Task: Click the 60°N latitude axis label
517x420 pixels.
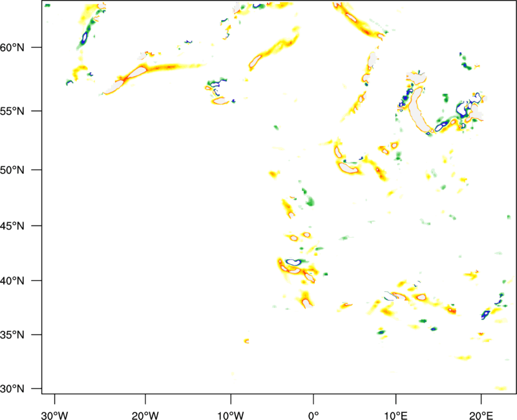Action: [x=12, y=47]
